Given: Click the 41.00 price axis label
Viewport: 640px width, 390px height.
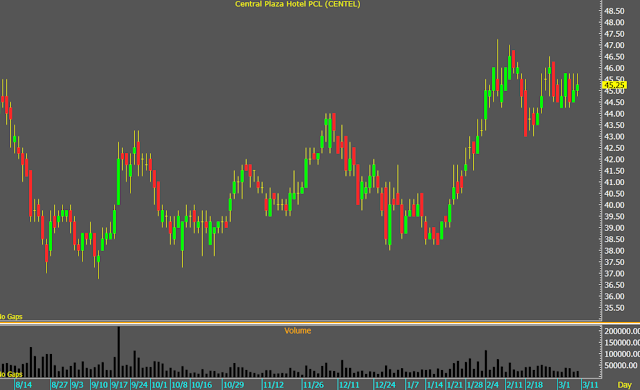Looking at the screenshot, I should [614, 182].
